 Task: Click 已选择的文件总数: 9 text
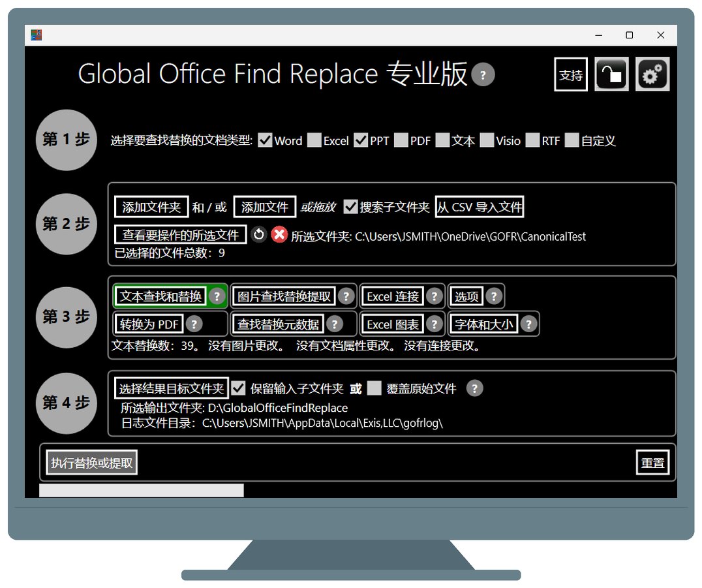[x=170, y=253]
